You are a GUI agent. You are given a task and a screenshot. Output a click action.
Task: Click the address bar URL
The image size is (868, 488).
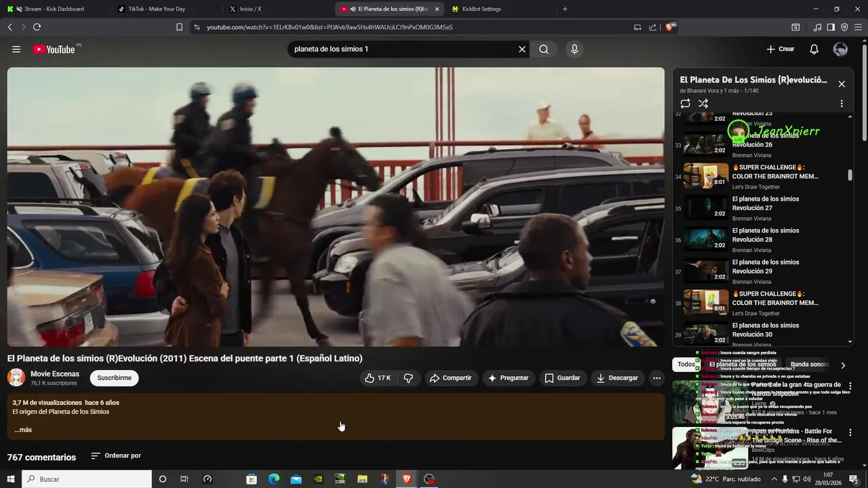coord(330,27)
